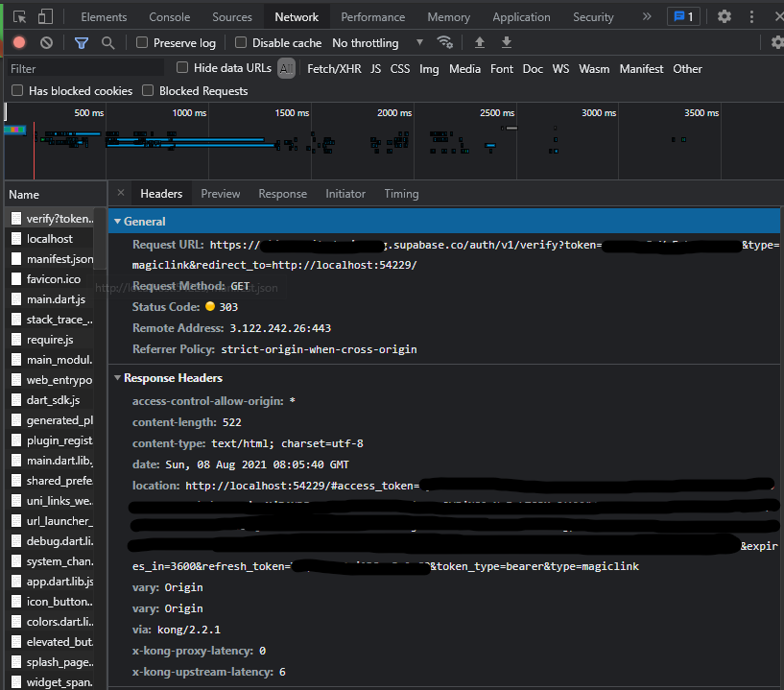Clear the network log
Image resolution: width=784 pixels, height=690 pixels.
click(x=46, y=43)
